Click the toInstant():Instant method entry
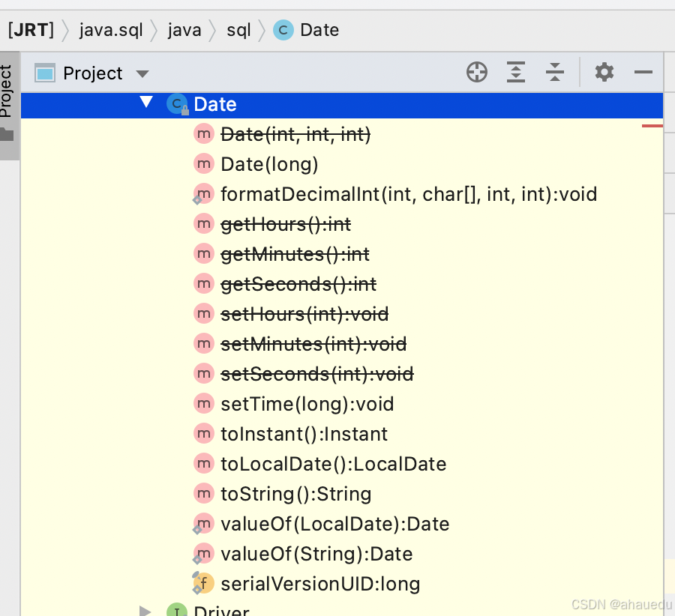The height and width of the screenshot is (616, 675). pyautogui.click(x=303, y=434)
